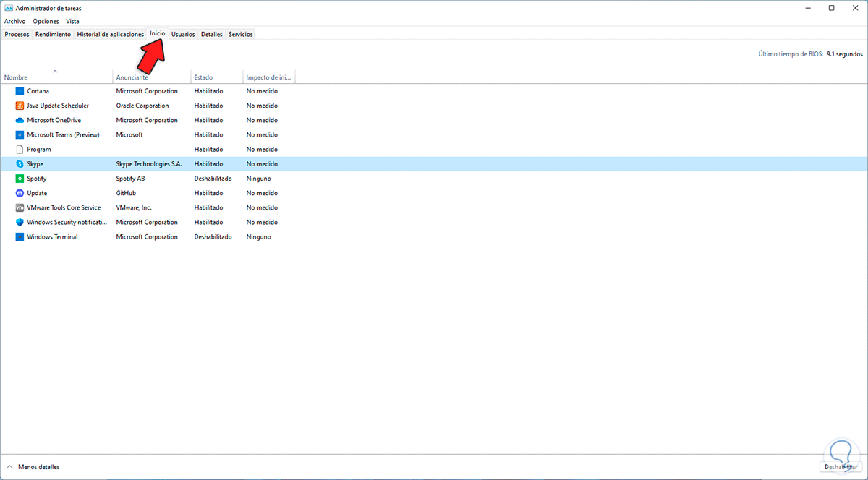Switch to the Procesos tab
The width and height of the screenshot is (868, 480).
pos(17,34)
